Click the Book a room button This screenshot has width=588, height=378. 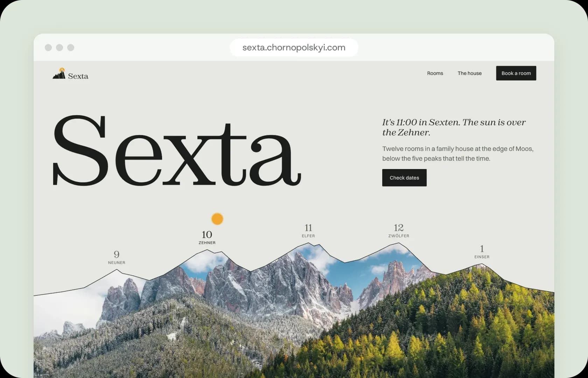(x=516, y=73)
